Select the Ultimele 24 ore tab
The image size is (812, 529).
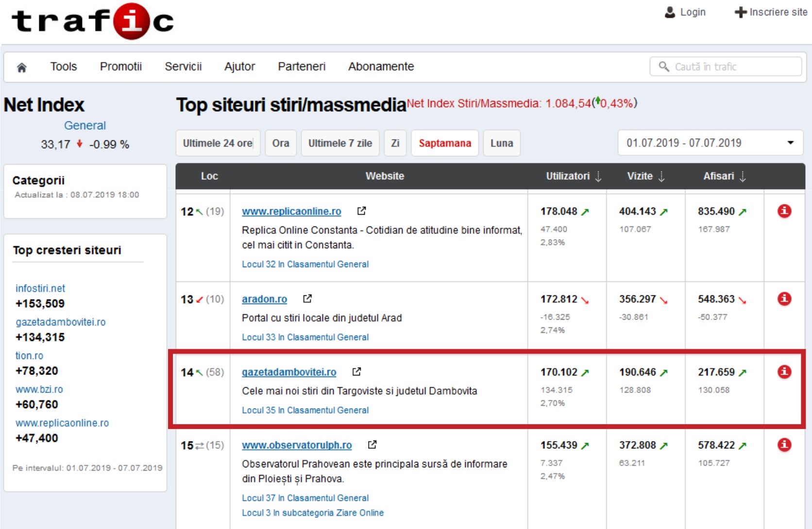click(218, 143)
